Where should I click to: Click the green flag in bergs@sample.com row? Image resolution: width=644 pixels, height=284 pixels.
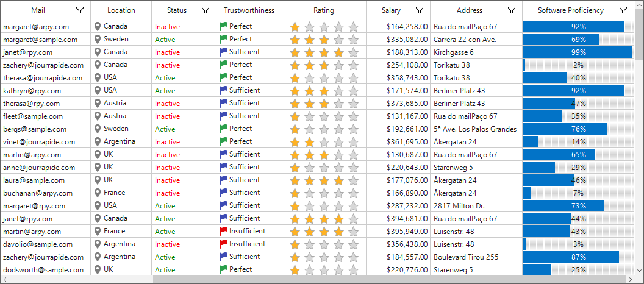coord(223,129)
